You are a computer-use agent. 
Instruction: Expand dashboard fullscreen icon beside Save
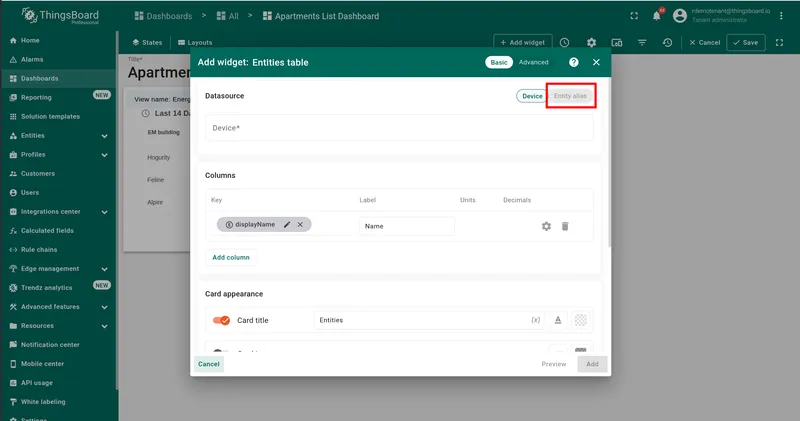[780, 42]
